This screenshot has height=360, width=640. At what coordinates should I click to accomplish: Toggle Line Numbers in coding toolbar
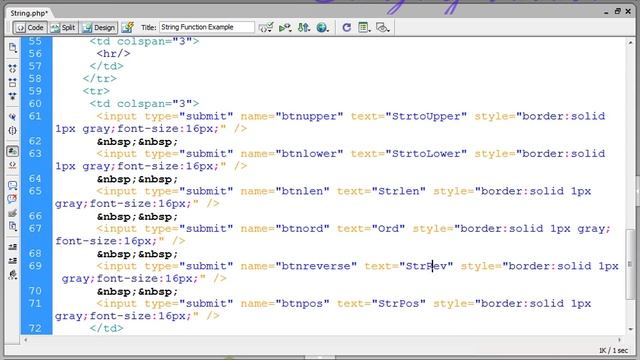click(x=13, y=151)
